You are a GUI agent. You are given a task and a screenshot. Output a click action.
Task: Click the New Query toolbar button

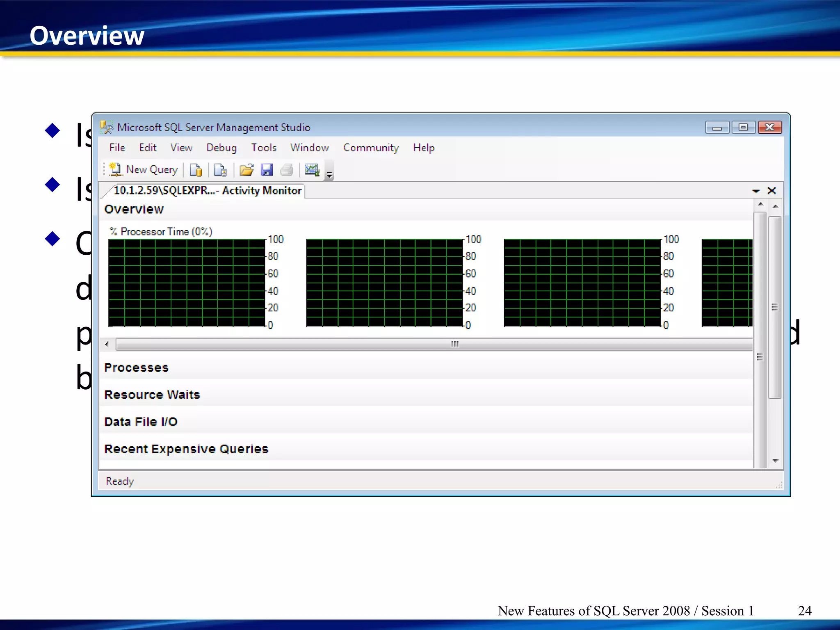click(144, 170)
